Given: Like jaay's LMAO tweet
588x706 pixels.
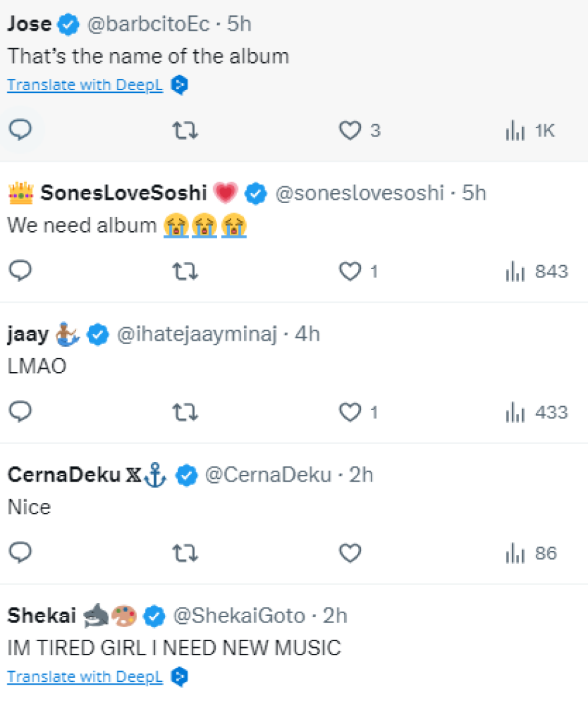Looking at the screenshot, I should tap(350, 412).
